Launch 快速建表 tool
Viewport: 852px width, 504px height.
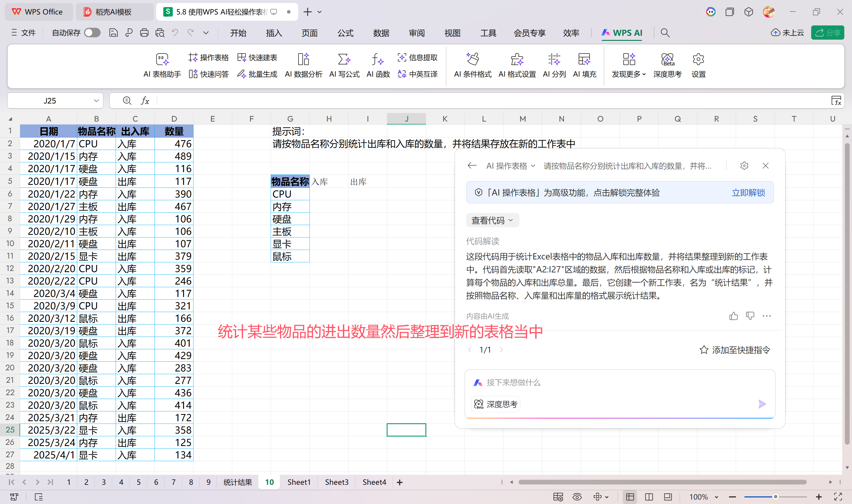[x=257, y=57]
